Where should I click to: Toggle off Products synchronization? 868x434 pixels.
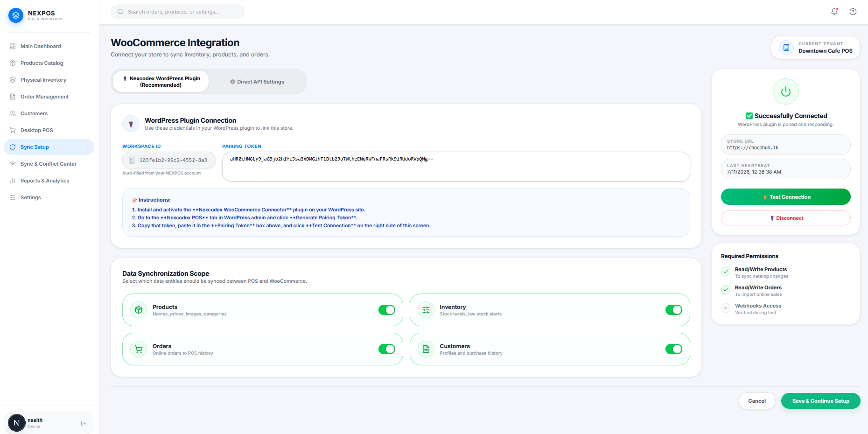[x=387, y=310]
